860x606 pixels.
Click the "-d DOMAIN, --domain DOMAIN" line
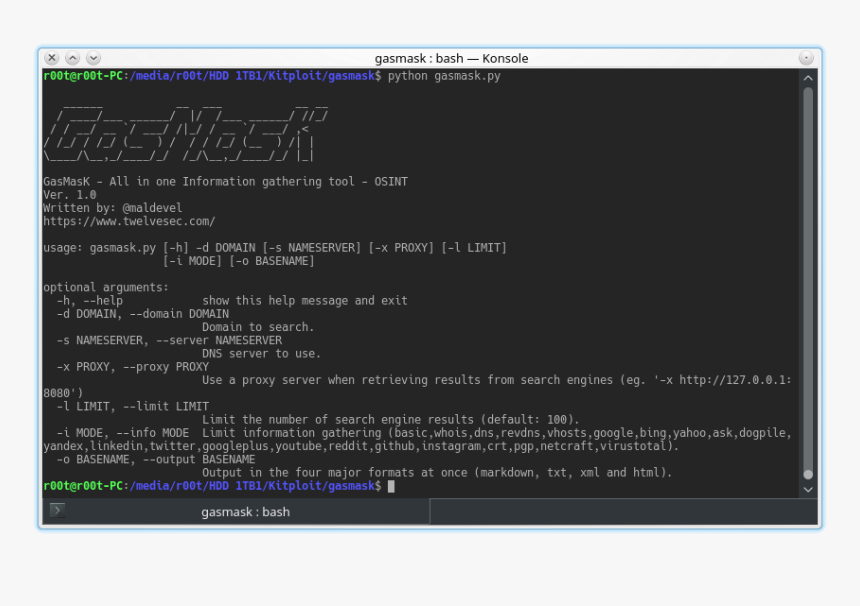[142, 314]
